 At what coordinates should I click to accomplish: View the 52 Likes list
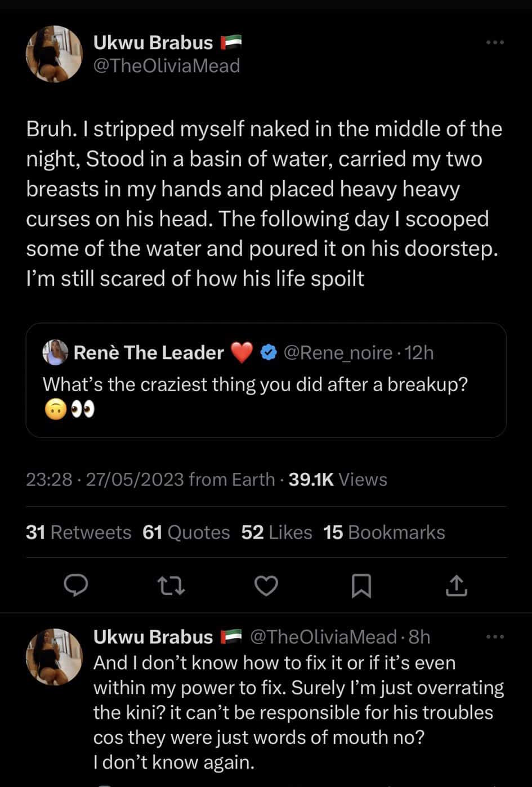pyautogui.click(x=276, y=533)
